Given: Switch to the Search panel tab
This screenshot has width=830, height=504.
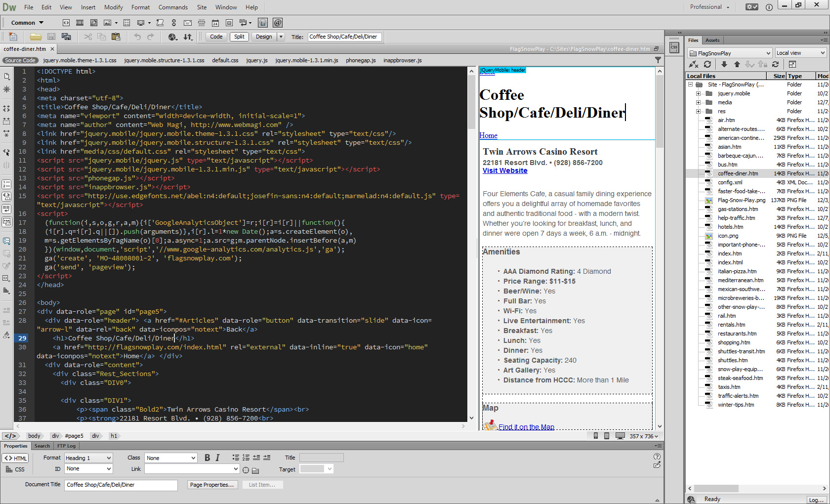Looking at the screenshot, I should [42, 446].
